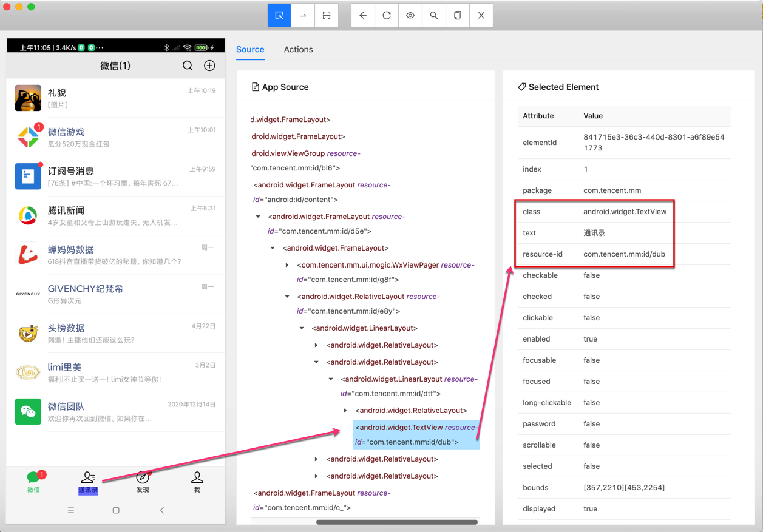The height and width of the screenshot is (532, 763).
Task: Click the com.tencent.mm package value
Action: (x=612, y=190)
